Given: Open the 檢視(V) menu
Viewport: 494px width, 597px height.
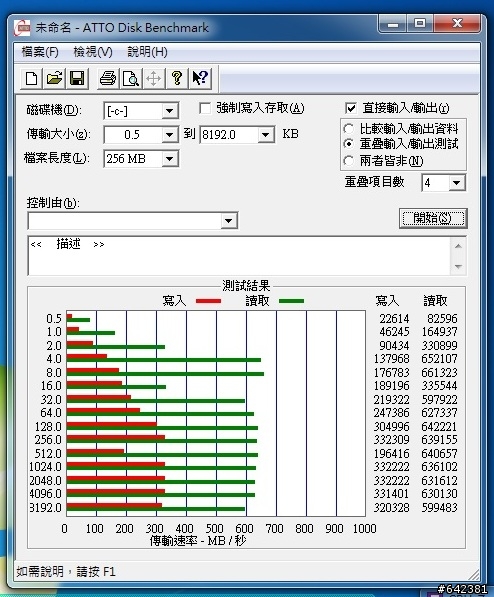Looking at the screenshot, I should [x=93, y=52].
